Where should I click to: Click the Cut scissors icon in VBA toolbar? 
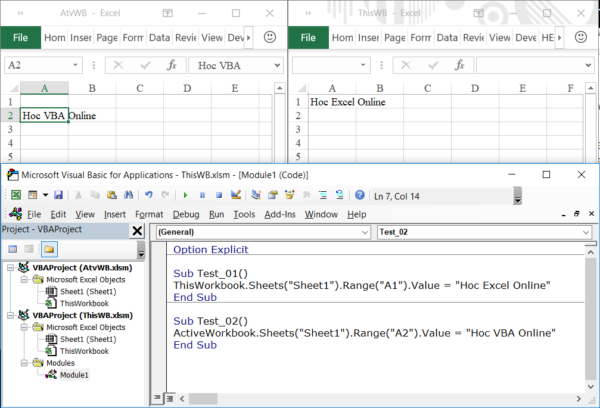[x=78, y=195]
